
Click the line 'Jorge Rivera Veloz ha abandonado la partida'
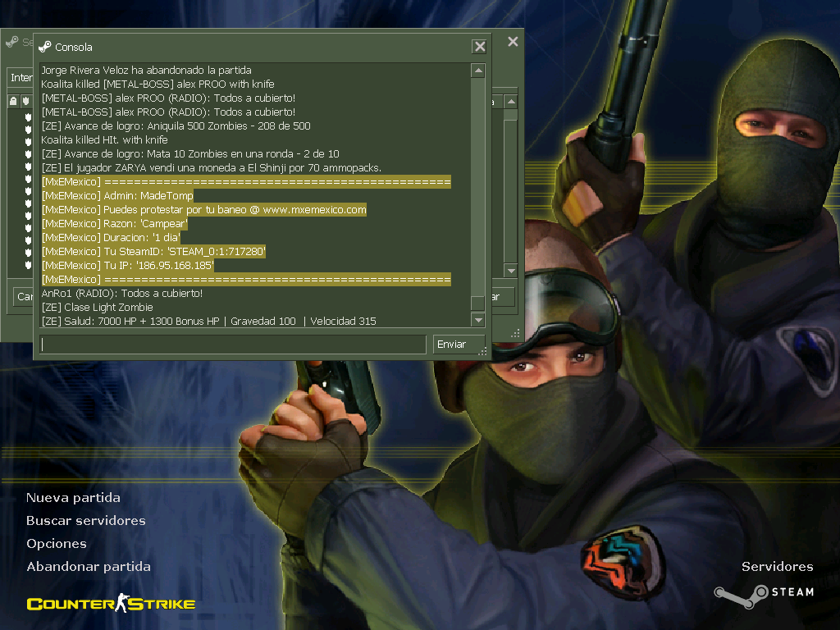click(x=146, y=71)
